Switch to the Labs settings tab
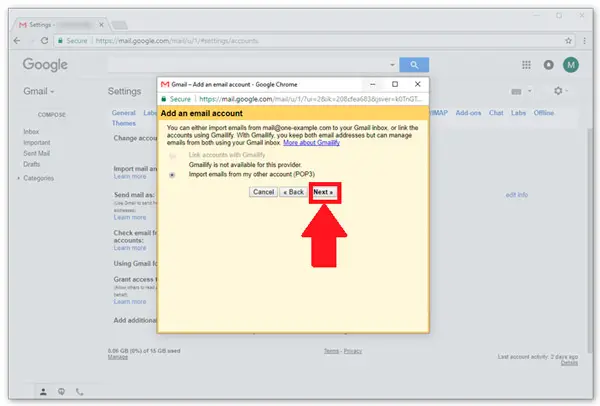600x406 pixels. 518,113
